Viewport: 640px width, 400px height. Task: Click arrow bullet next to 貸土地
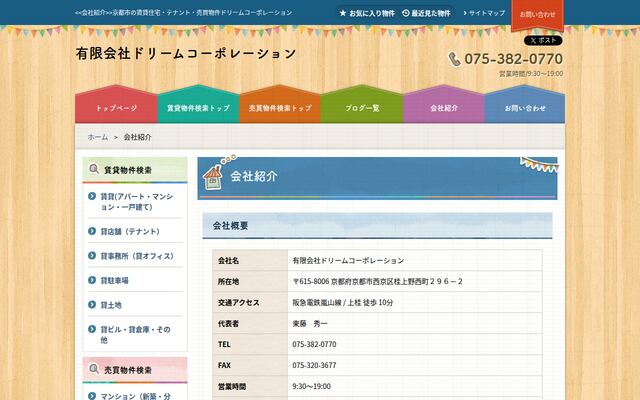tap(92, 304)
